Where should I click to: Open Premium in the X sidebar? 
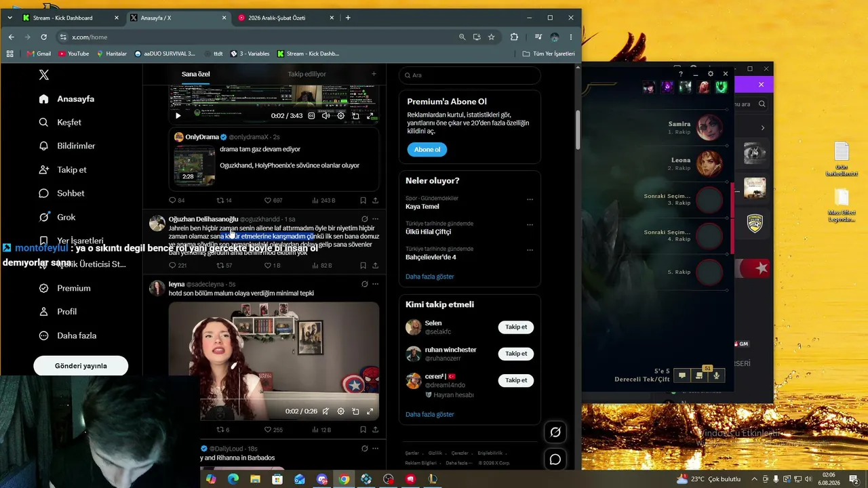65,289
